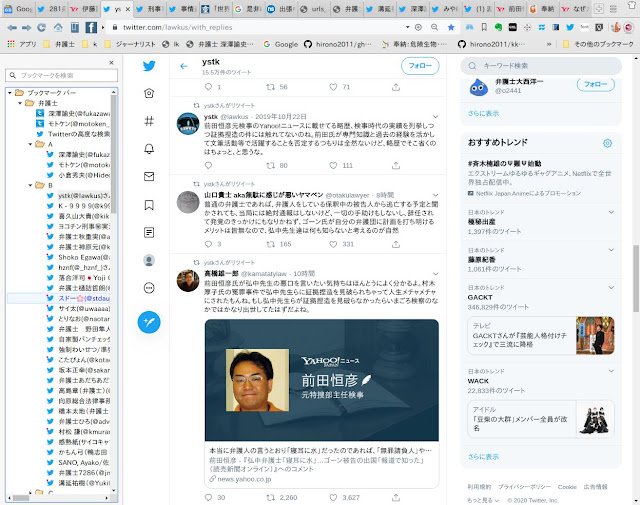
Task: Click browser back arrow
Action: tap(11, 27)
